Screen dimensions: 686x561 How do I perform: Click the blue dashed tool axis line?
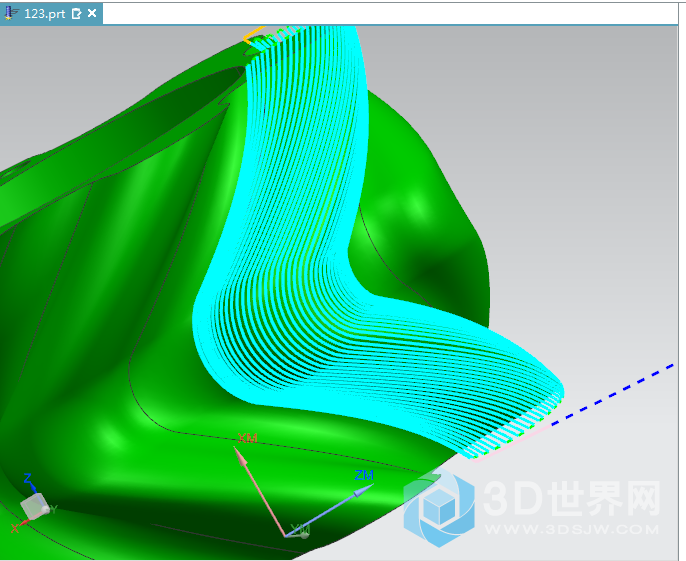point(612,395)
